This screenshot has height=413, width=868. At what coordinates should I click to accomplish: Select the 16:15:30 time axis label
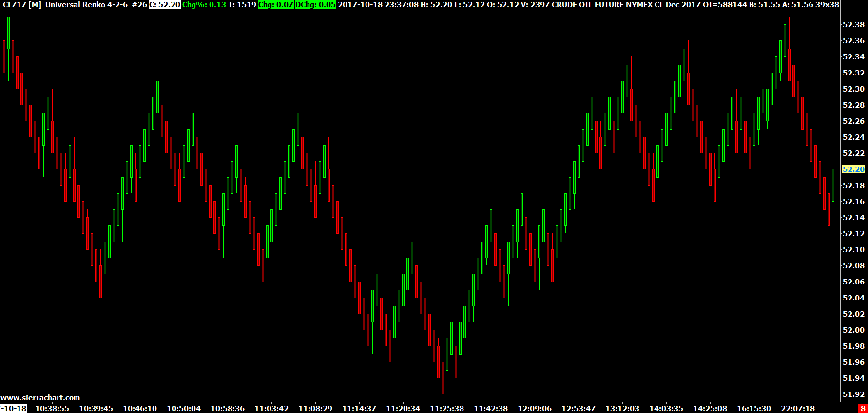coord(754,409)
